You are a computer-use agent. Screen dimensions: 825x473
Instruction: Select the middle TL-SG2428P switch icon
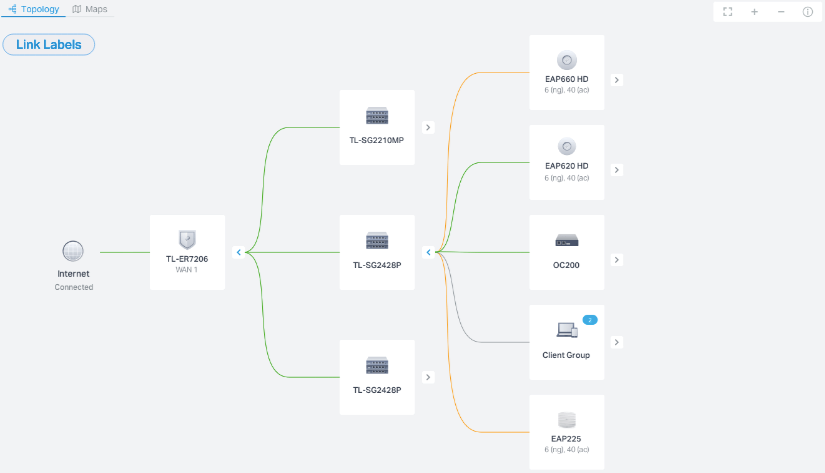(377, 240)
